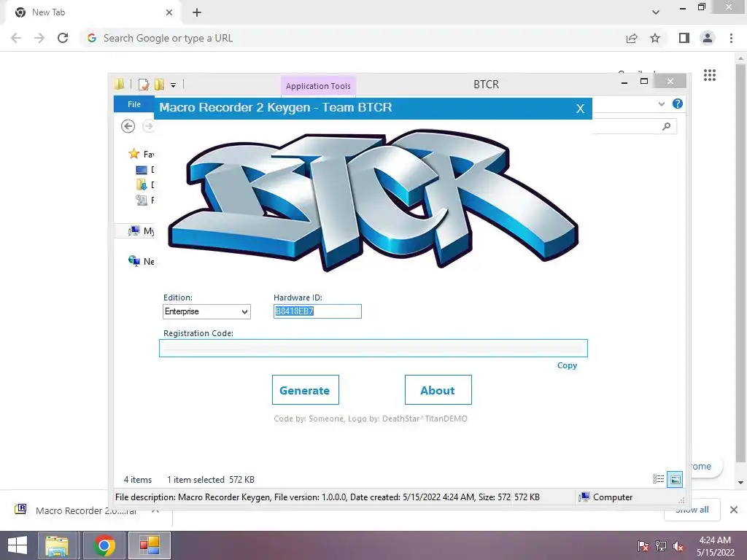Select the Application Tools ribbon tab

pyautogui.click(x=318, y=86)
